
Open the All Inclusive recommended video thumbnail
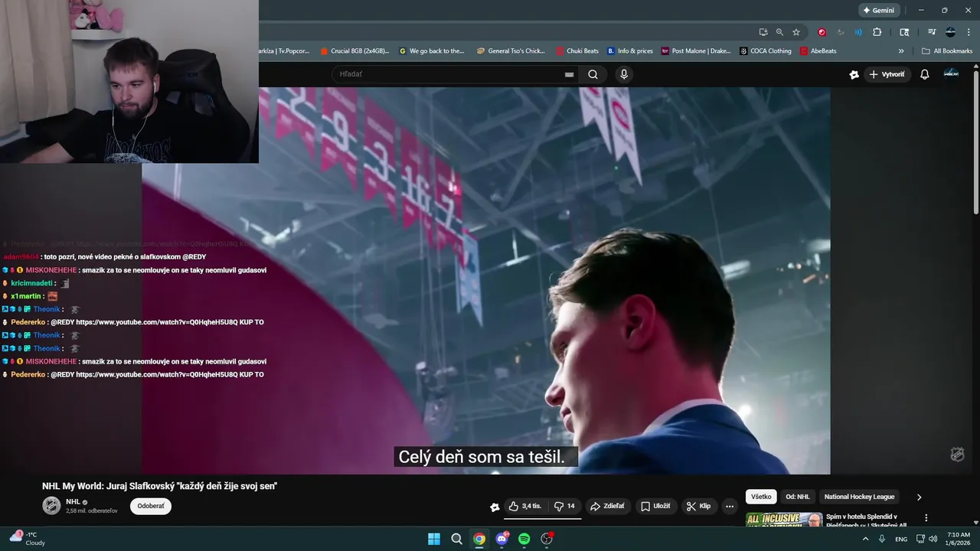click(784, 520)
